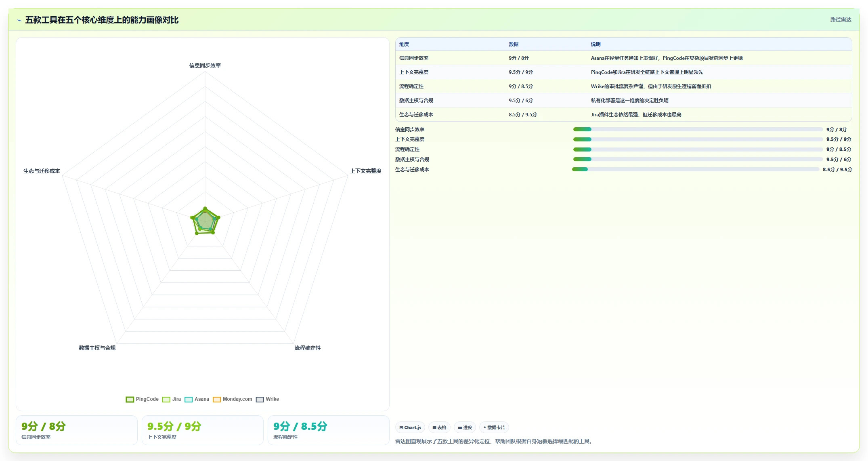Click the radar axis label 数据主权与合规
Viewport: 868px width, 461px height.
[97, 348]
